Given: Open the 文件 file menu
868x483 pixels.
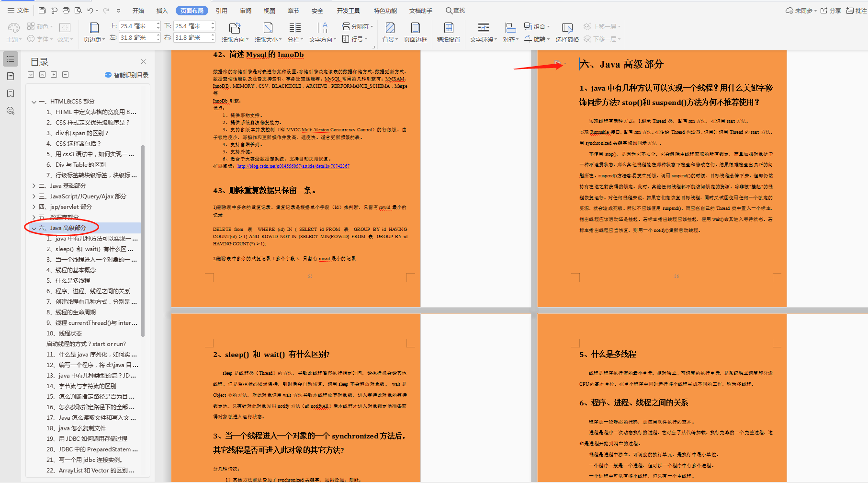Looking at the screenshot, I should [x=18, y=11].
